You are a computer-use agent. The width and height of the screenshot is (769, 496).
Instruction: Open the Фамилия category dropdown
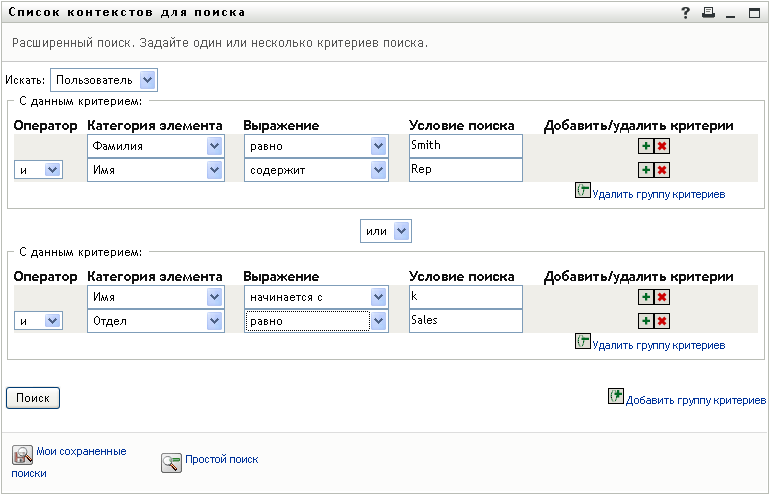[213, 146]
